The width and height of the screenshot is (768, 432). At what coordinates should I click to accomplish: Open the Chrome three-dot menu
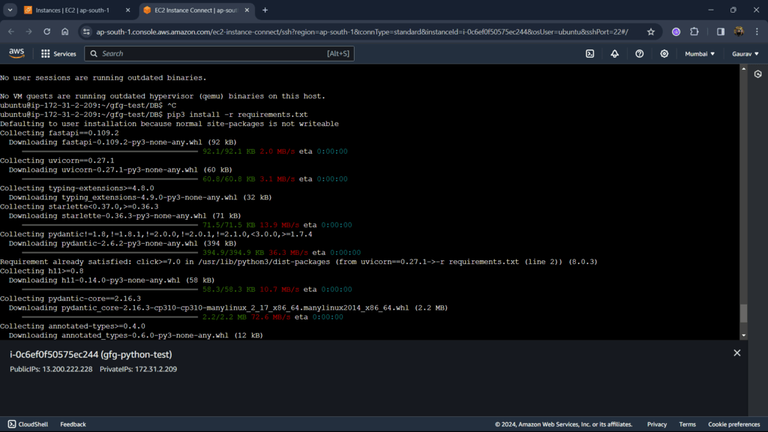pos(755,31)
